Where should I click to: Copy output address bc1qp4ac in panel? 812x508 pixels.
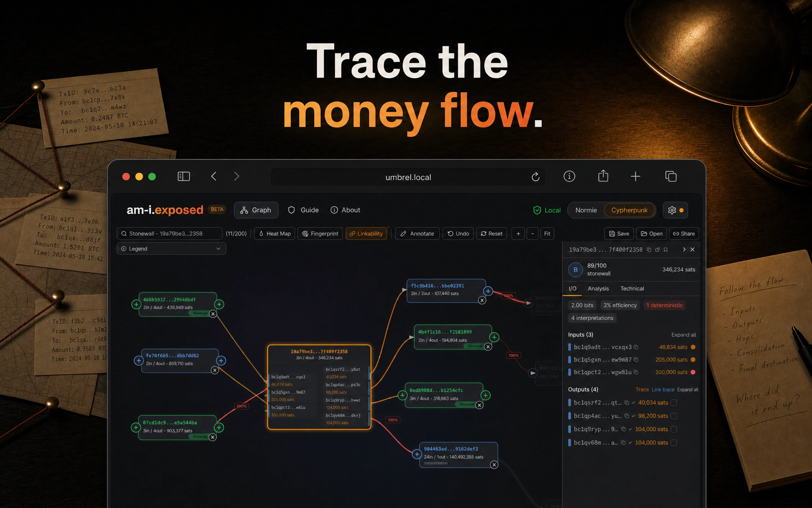pyautogui.click(x=627, y=416)
